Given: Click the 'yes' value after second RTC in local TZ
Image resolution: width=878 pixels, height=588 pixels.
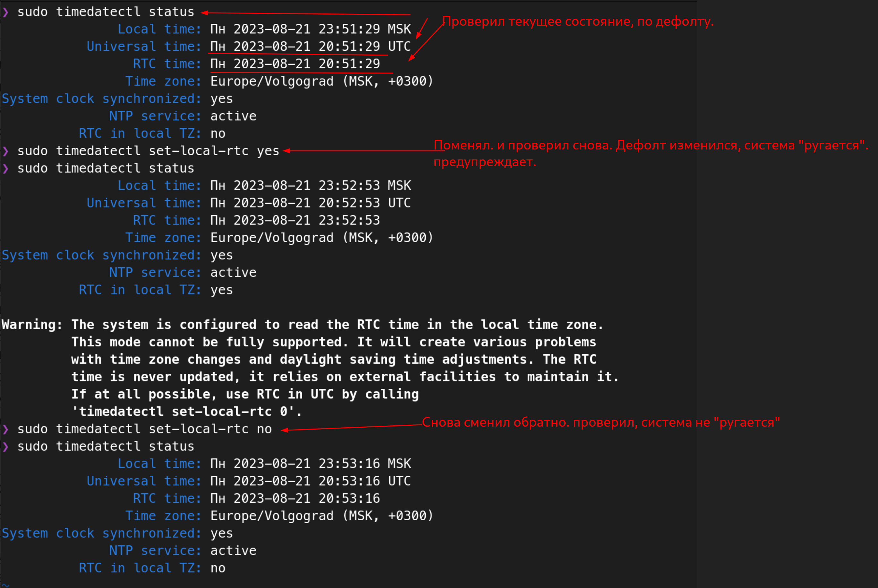Looking at the screenshot, I should coord(222,290).
